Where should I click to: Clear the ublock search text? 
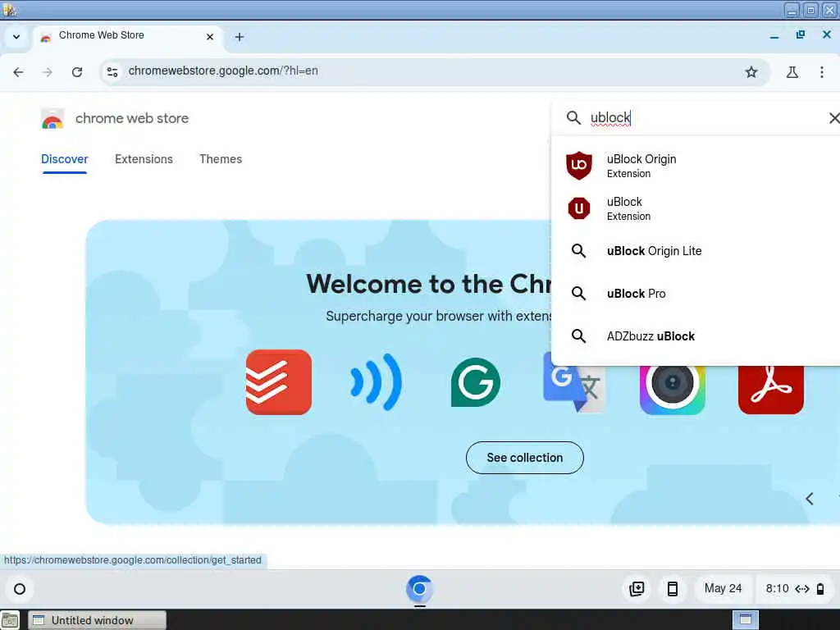point(833,118)
